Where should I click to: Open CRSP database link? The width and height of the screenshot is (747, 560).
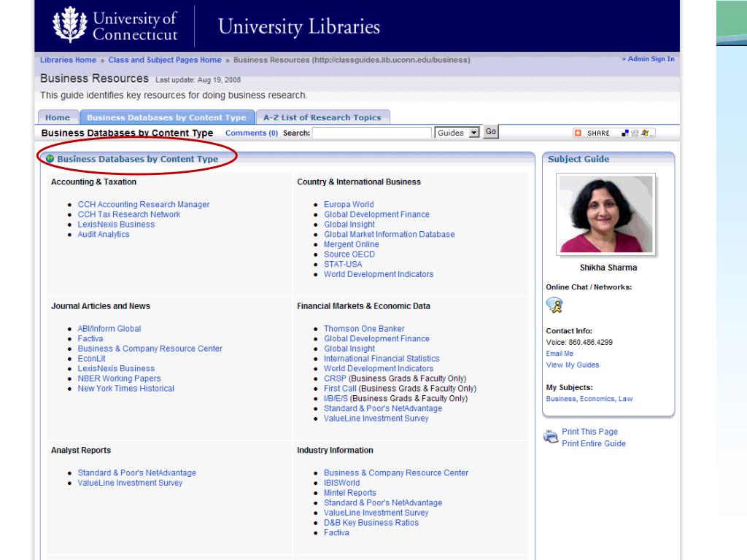pos(335,378)
